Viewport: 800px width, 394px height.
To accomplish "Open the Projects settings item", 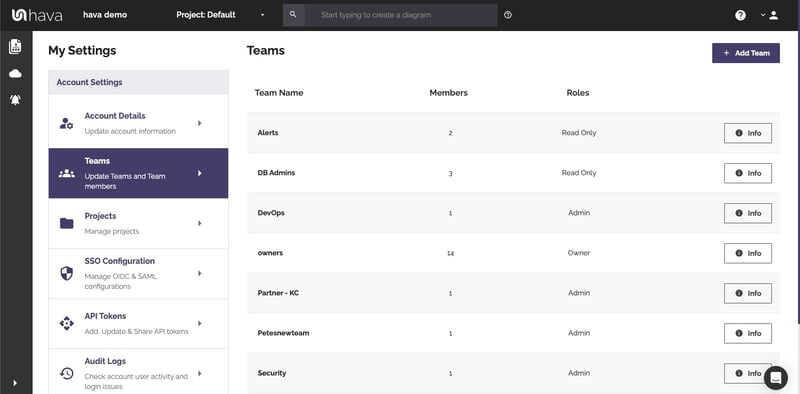I will coord(138,223).
